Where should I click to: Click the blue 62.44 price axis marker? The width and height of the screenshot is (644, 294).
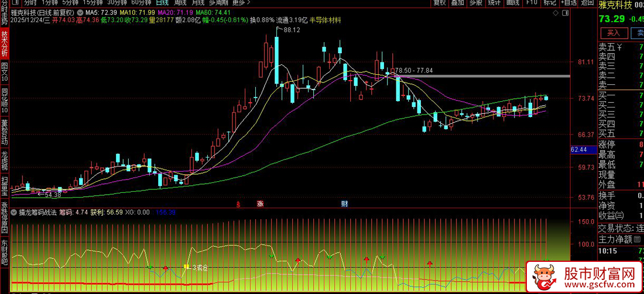coord(584,150)
